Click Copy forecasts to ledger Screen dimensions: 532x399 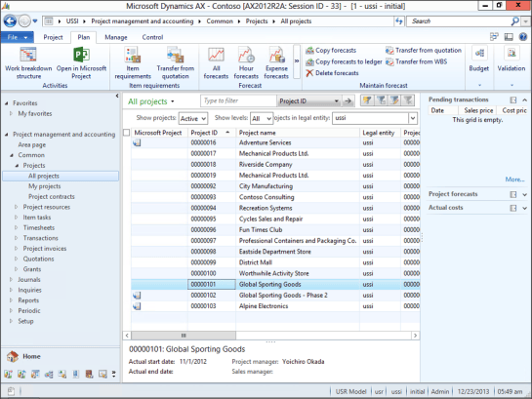344,61
